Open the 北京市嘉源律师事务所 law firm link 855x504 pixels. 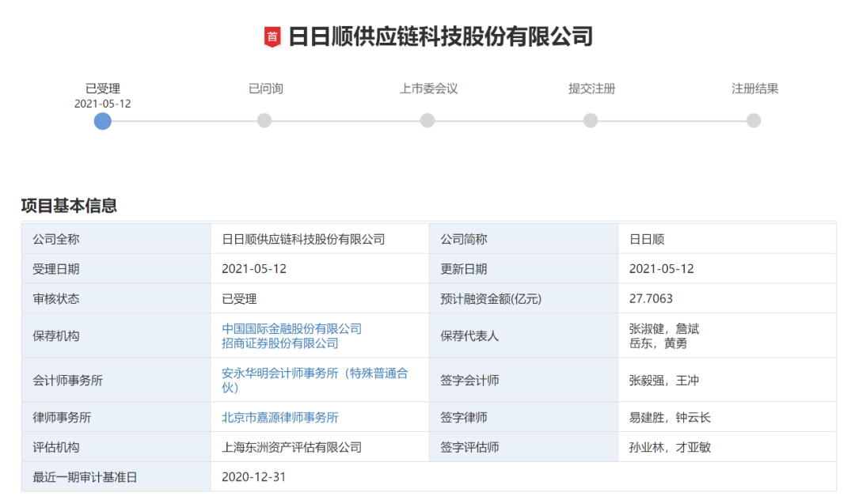[x=279, y=418]
